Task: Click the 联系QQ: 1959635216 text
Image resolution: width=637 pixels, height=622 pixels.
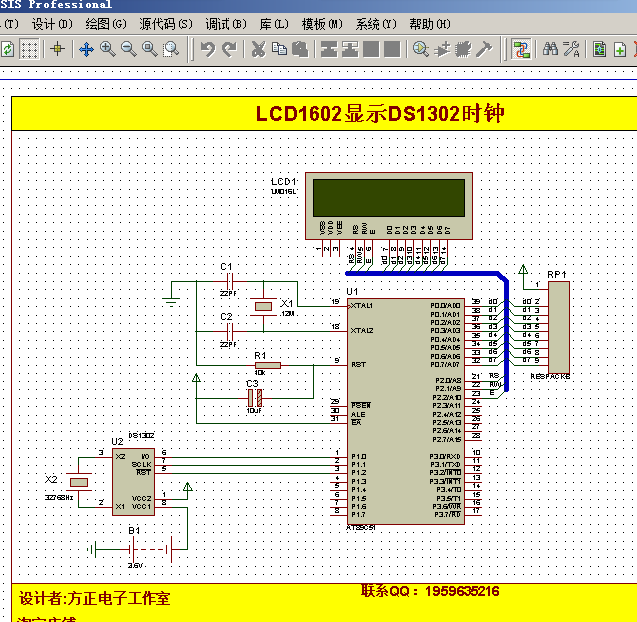Action: (x=430, y=591)
